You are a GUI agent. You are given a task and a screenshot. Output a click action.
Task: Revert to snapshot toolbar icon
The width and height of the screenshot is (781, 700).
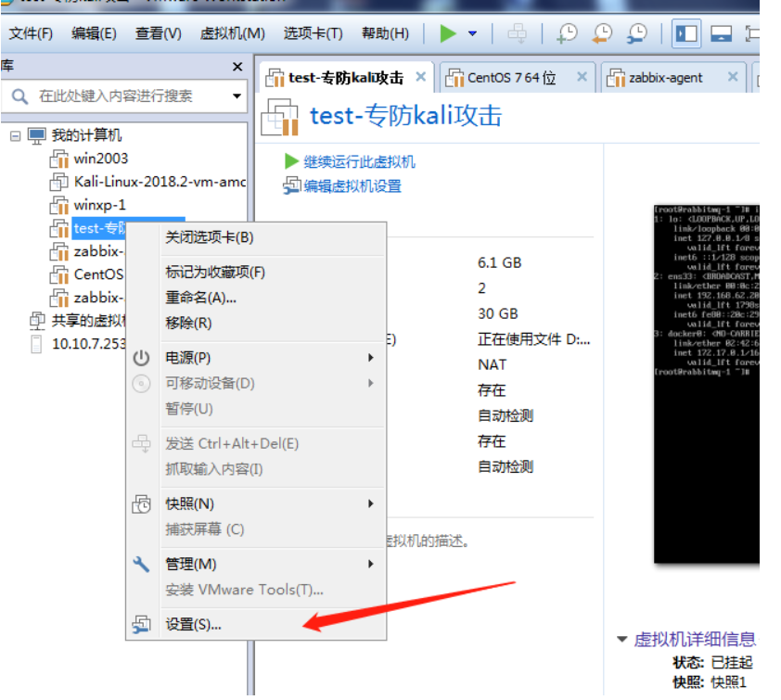click(x=602, y=34)
